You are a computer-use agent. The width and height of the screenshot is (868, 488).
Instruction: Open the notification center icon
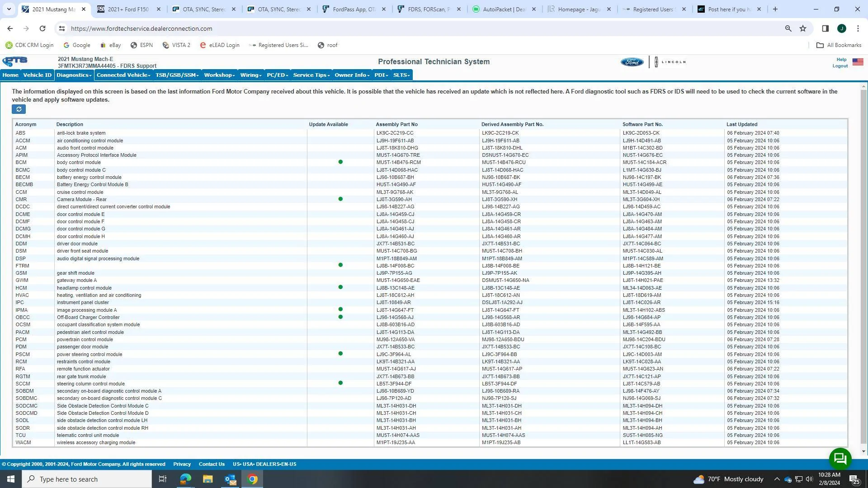854,479
